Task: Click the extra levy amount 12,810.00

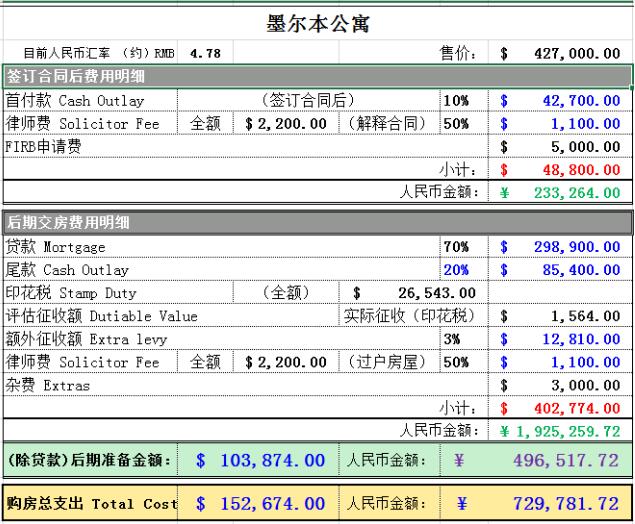Action: click(x=580, y=339)
